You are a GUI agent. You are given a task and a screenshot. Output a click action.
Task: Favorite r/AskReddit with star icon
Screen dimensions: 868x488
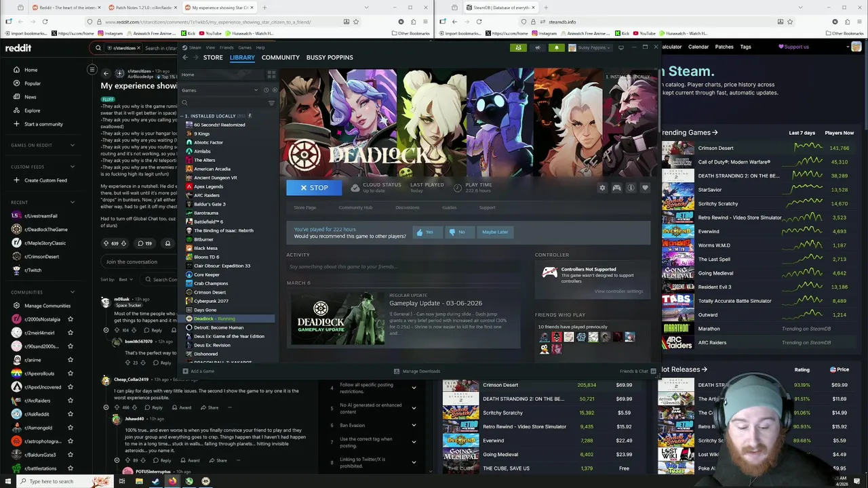pos(71,414)
